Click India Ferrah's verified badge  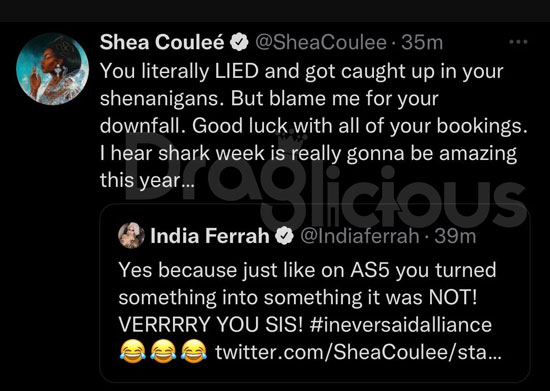coord(284,236)
